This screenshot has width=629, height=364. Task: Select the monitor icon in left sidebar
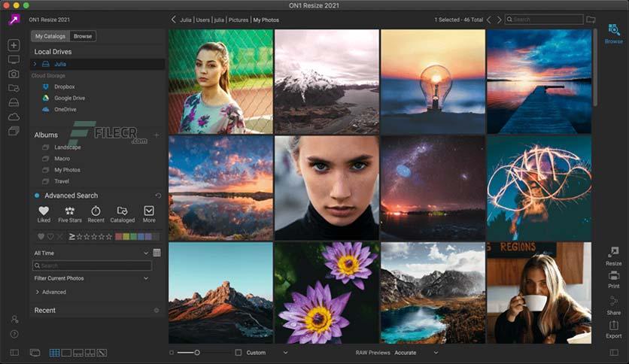tap(14, 59)
